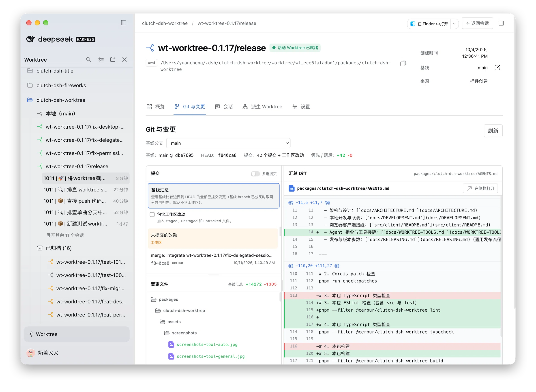Click the new worktree folder icon

113,60
